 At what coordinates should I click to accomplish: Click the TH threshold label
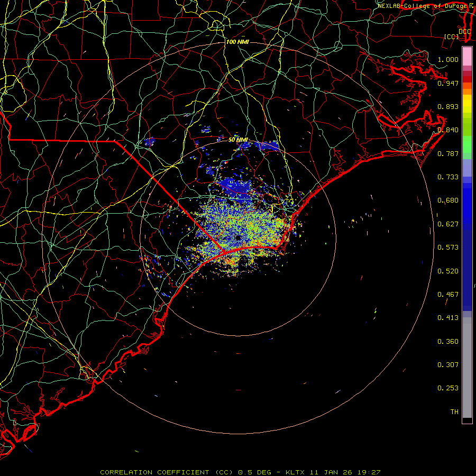(x=454, y=412)
